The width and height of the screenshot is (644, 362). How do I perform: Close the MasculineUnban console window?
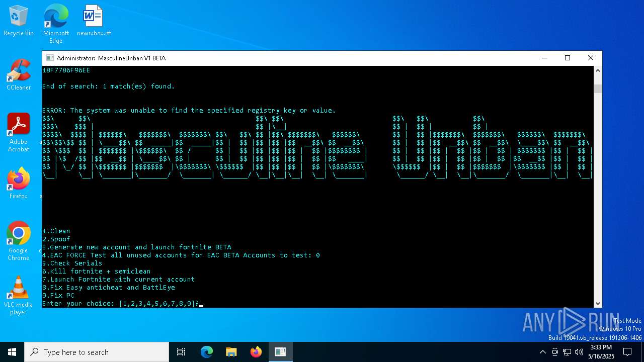coord(591,58)
